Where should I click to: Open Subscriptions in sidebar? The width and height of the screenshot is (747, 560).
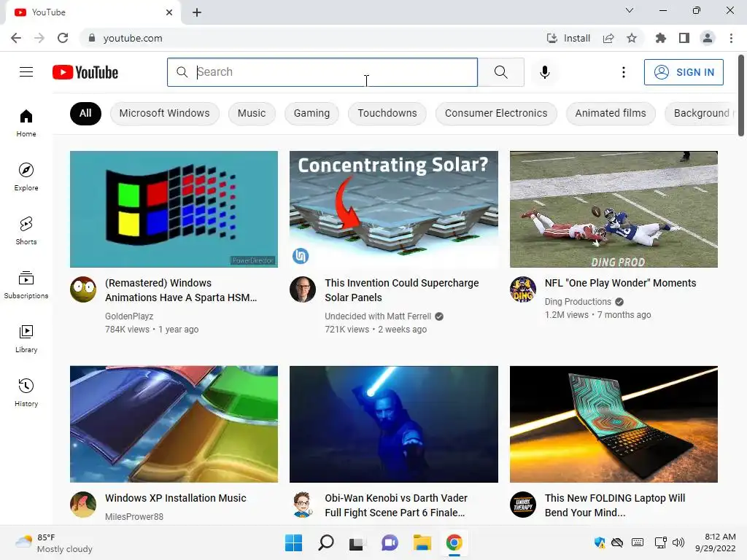(x=26, y=285)
